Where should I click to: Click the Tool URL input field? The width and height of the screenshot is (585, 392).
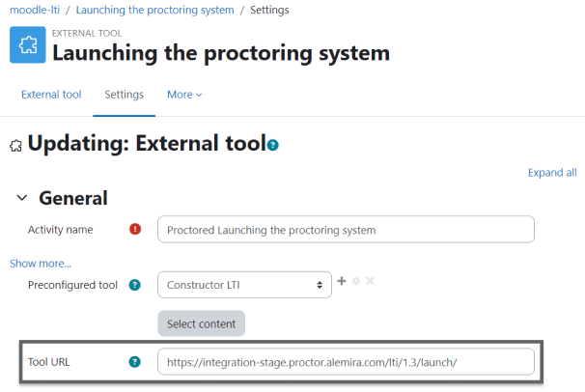point(346,362)
